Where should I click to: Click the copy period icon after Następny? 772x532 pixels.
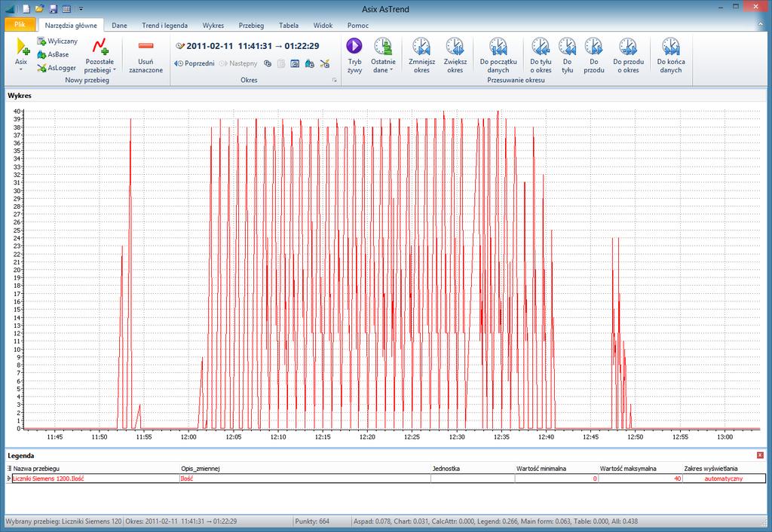point(268,63)
